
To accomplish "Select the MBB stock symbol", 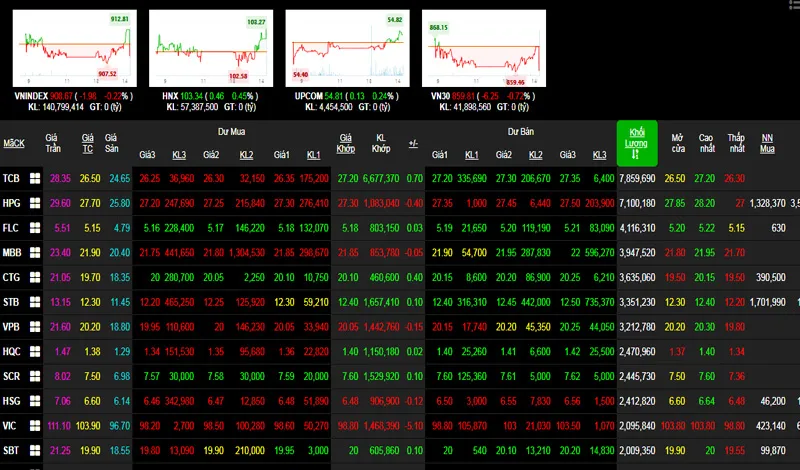I will [12, 253].
